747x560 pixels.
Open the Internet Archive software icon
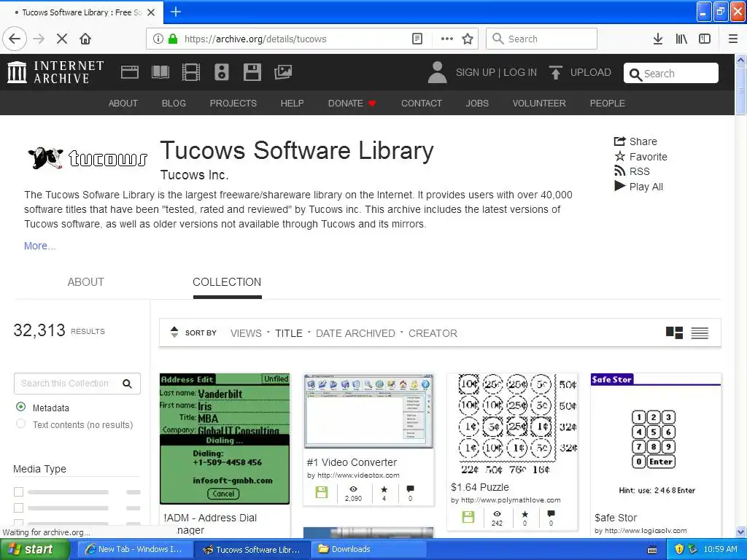click(252, 72)
